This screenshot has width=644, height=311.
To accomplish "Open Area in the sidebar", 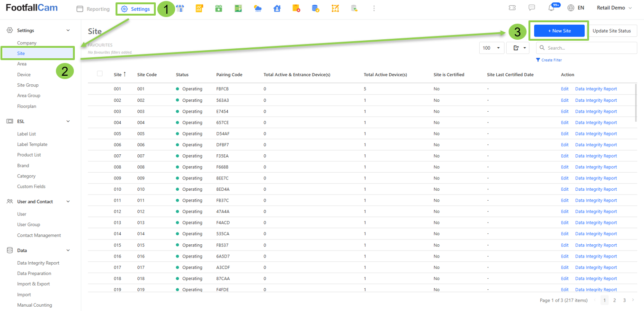I will coord(22,64).
